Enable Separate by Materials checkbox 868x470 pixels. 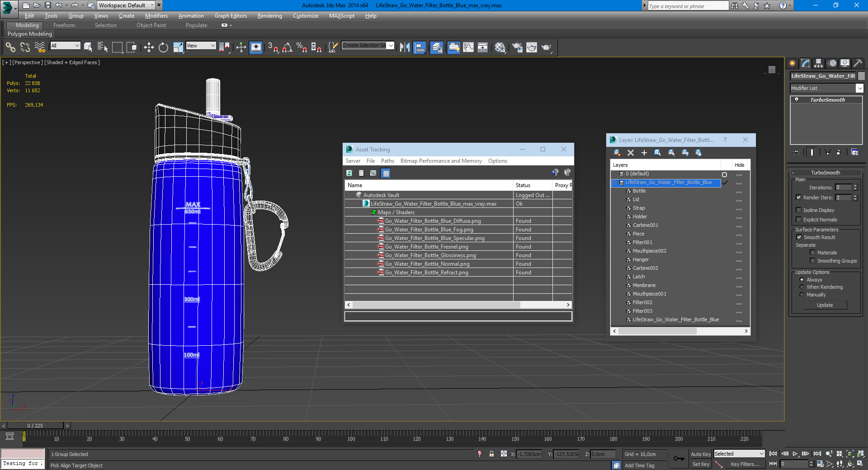tap(812, 253)
